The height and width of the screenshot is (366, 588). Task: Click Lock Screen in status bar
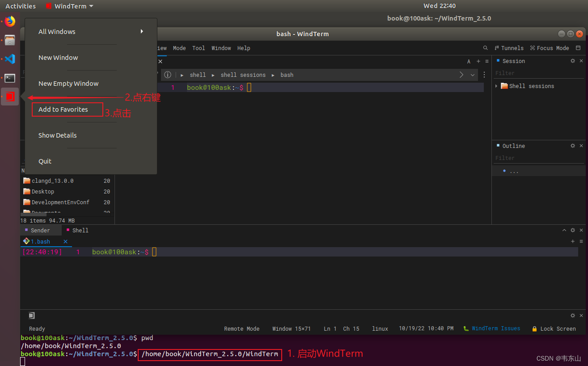pos(554,328)
